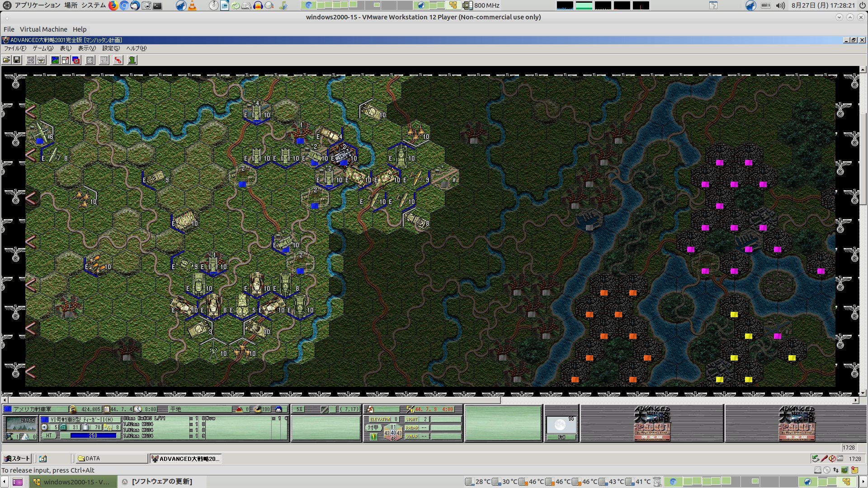Open the システム menu in the top panel
The image size is (868, 488).
94,5
